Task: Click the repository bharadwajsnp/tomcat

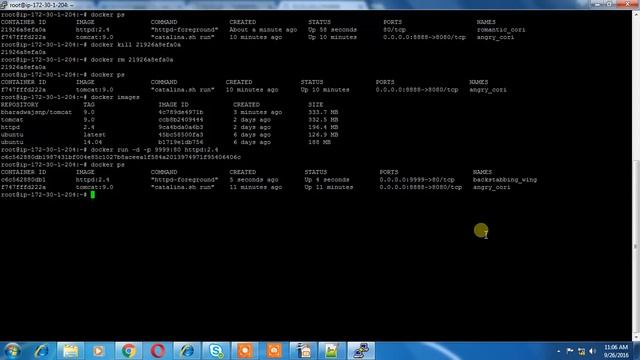Action: 36,112
